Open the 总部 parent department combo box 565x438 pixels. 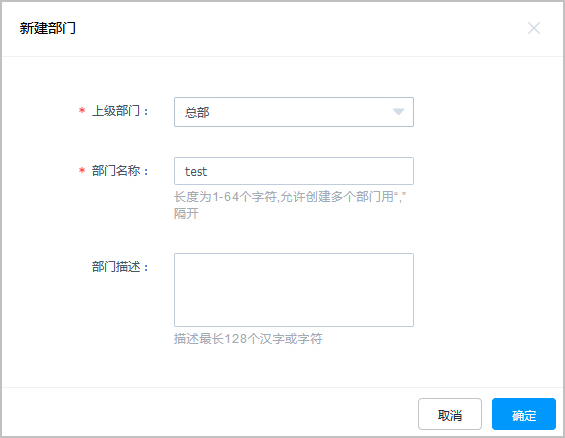(294, 112)
